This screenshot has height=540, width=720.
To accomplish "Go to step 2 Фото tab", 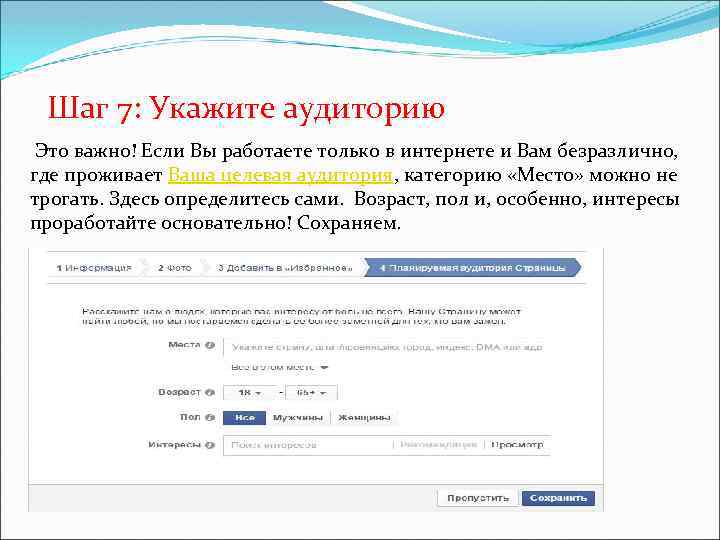I will [175, 268].
